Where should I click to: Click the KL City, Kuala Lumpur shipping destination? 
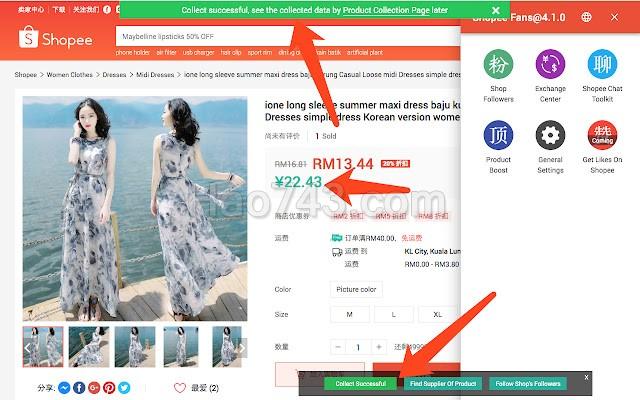pos(432,251)
